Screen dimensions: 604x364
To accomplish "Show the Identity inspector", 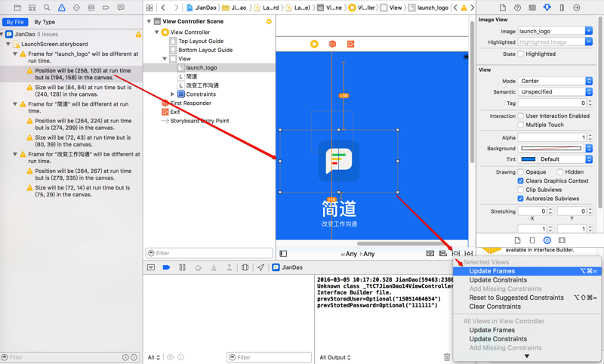I will (x=532, y=8).
